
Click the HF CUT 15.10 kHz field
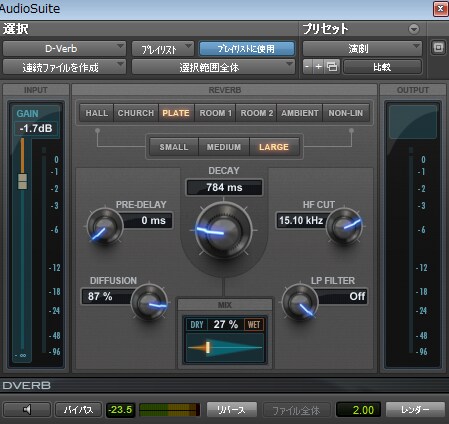[302, 220]
